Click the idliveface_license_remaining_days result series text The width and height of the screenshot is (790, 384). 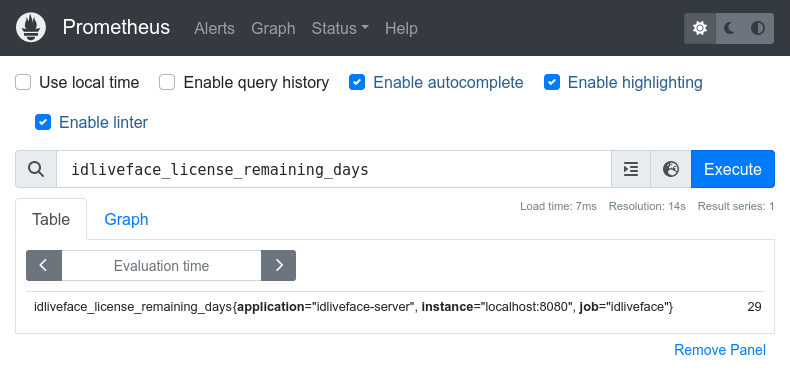(353, 306)
